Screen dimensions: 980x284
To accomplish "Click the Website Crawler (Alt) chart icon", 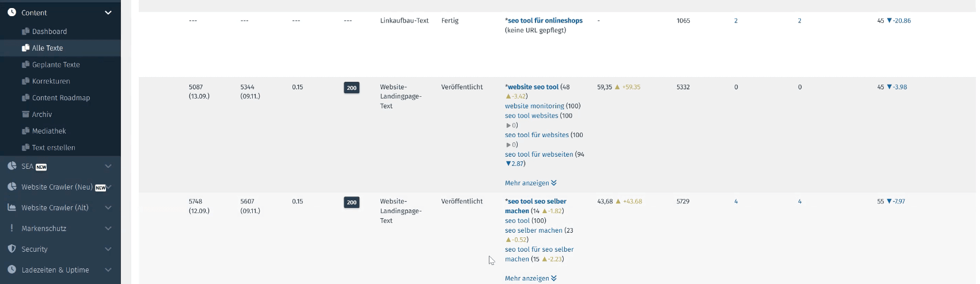I will pyautogui.click(x=12, y=207).
